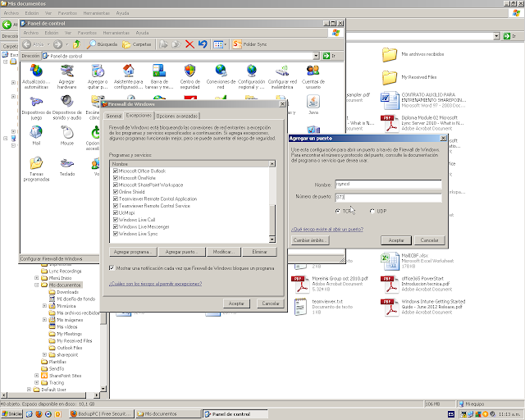Open link about risks of allowing exceptions

[x=155, y=284]
